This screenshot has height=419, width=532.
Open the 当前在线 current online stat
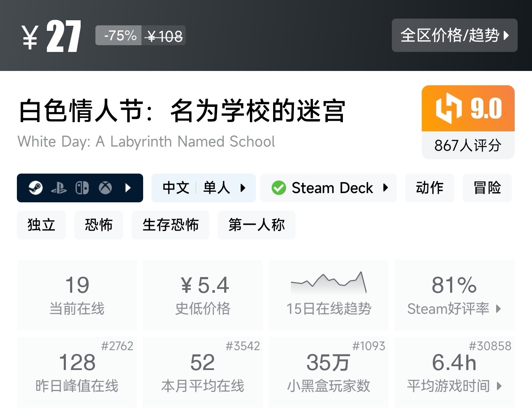pos(77,295)
